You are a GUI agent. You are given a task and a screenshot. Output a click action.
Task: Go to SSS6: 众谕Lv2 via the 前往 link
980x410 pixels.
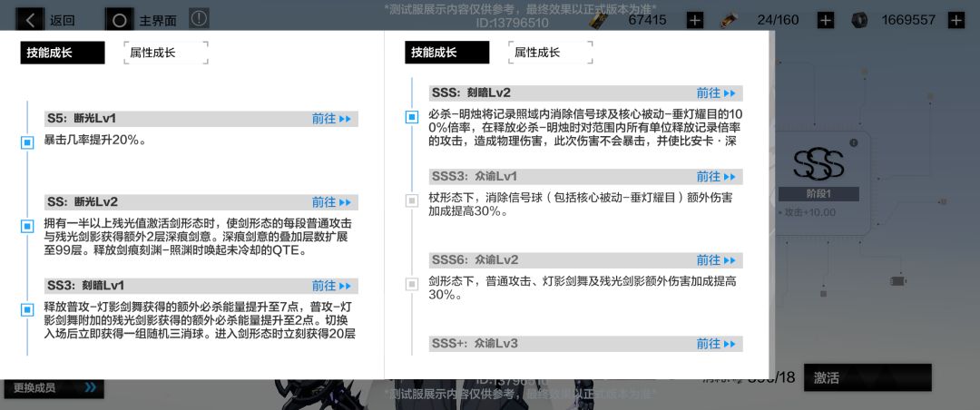(x=716, y=260)
